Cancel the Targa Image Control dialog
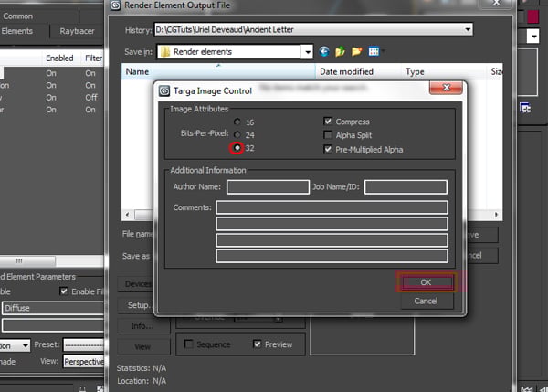 (426, 301)
